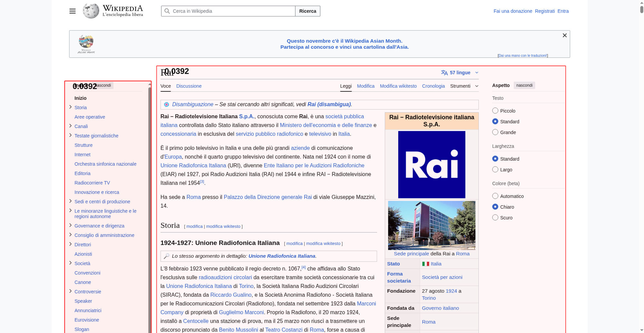The image size is (644, 333).
Task: Select Largo width option
Action: click(x=495, y=170)
